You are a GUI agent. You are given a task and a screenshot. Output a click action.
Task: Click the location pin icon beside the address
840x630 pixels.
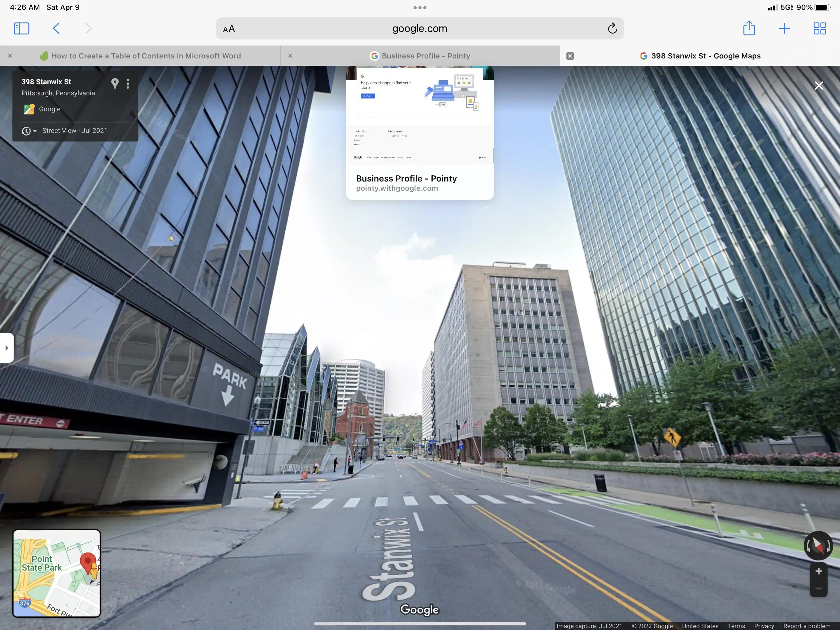point(115,84)
